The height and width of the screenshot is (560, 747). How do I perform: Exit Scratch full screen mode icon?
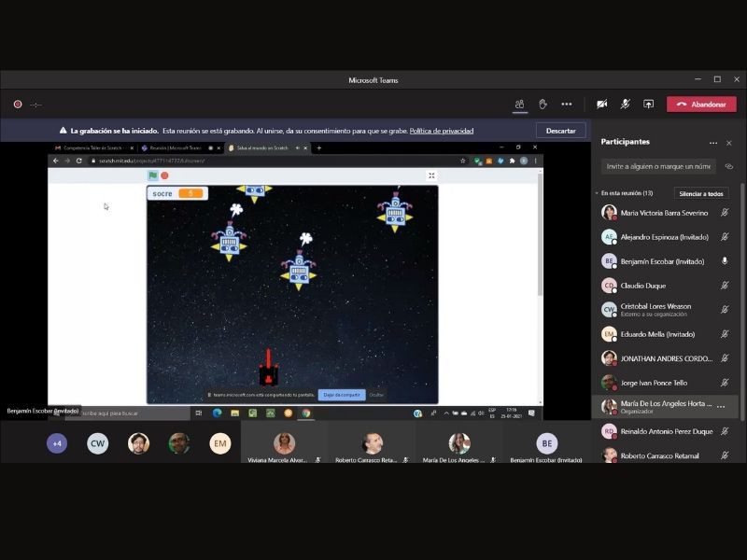431,175
